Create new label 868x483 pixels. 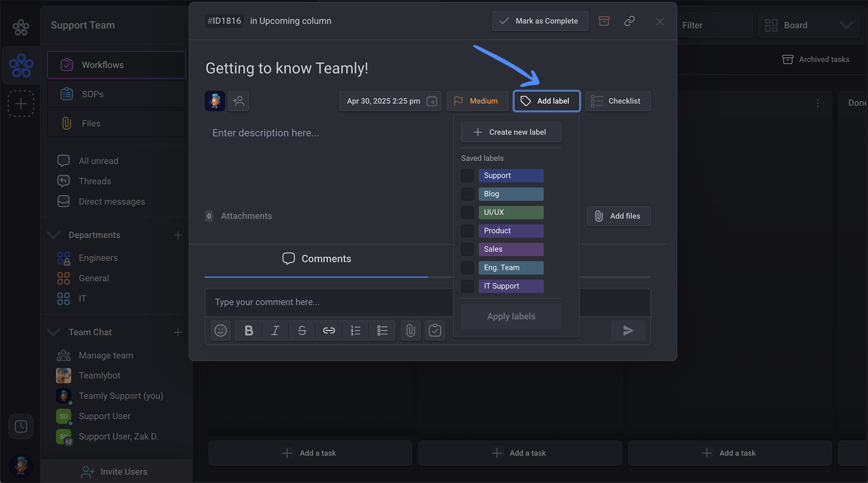[511, 132]
